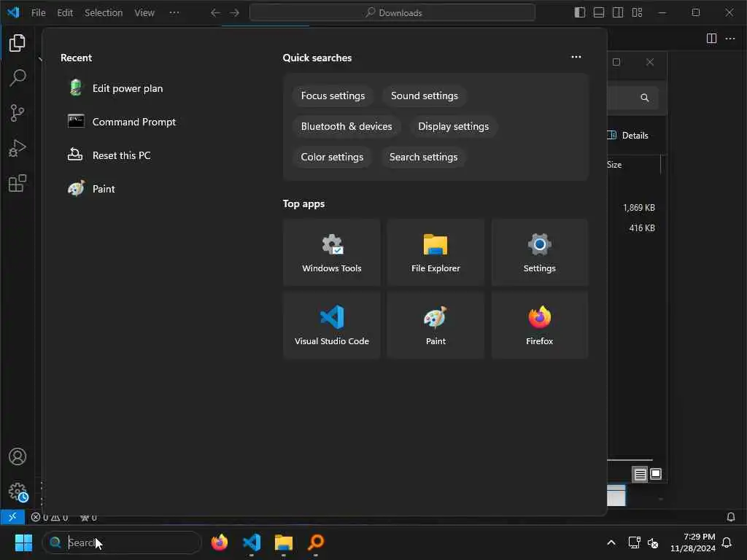
Task: Open File Explorer on the taskbar
Action: (x=284, y=542)
